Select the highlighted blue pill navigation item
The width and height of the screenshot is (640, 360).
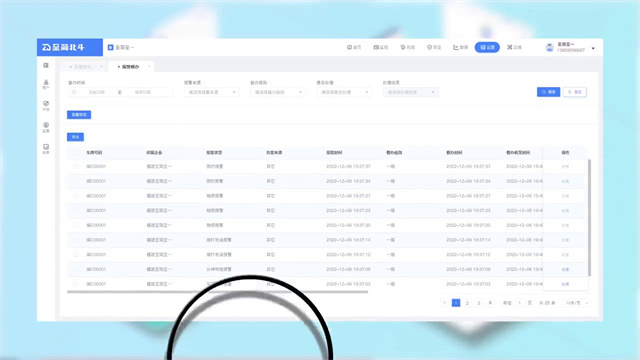[487, 47]
